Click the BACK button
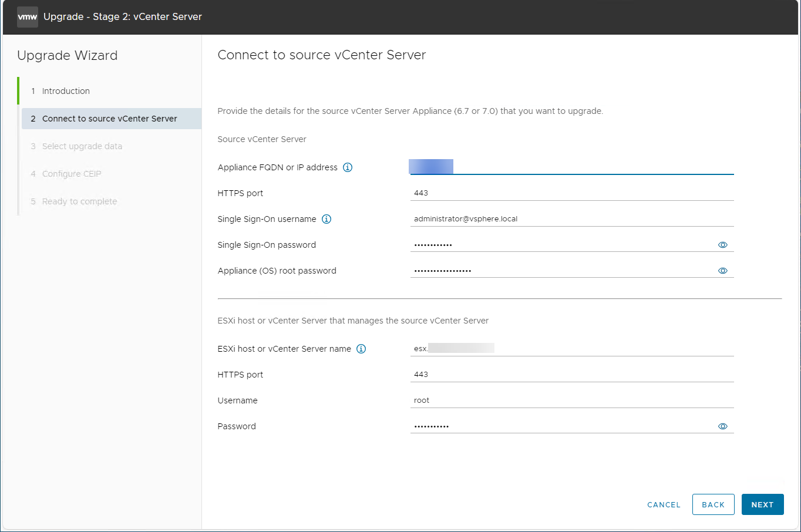The width and height of the screenshot is (801, 532). tap(713, 504)
